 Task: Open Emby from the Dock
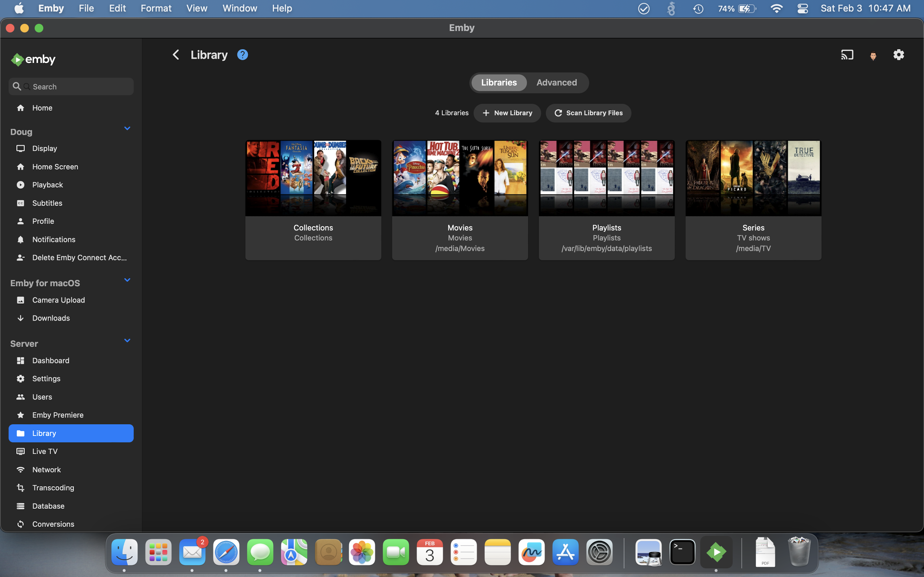[x=717, y=552]
